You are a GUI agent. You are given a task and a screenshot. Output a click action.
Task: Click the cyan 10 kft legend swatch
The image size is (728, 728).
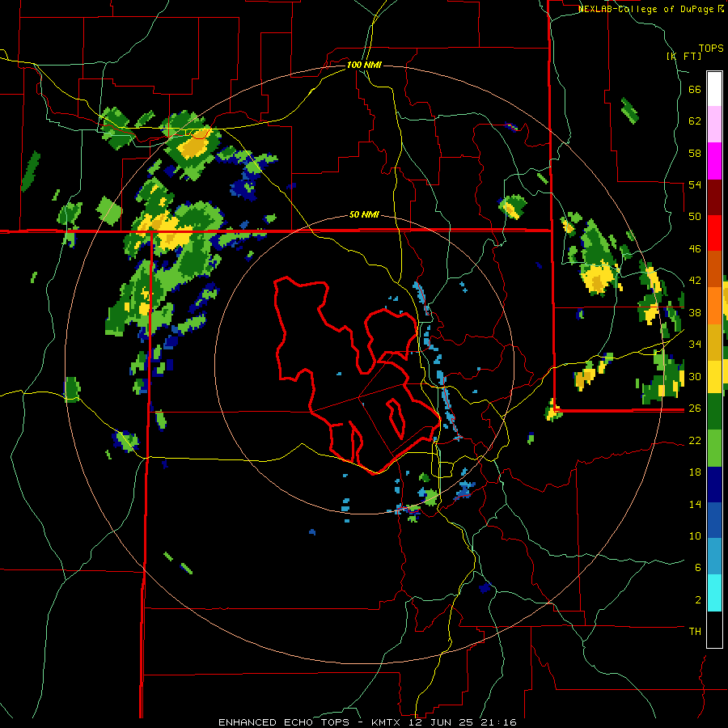(x=714, y=592)
